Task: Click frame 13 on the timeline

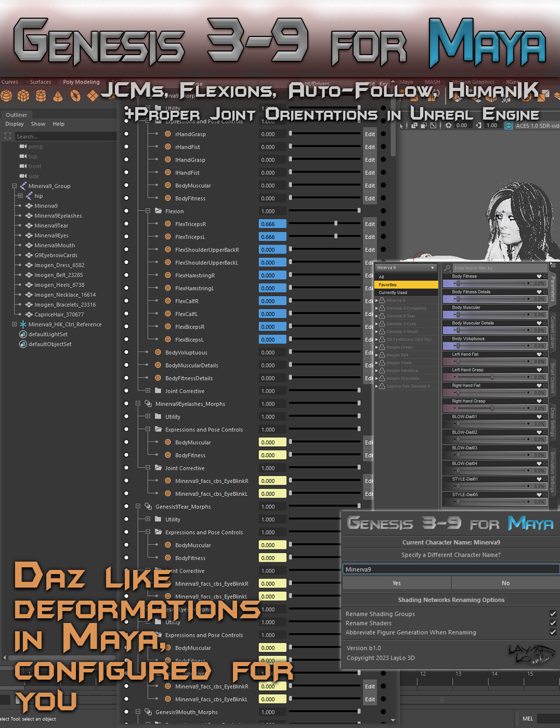Action: (x=458, y=674)
